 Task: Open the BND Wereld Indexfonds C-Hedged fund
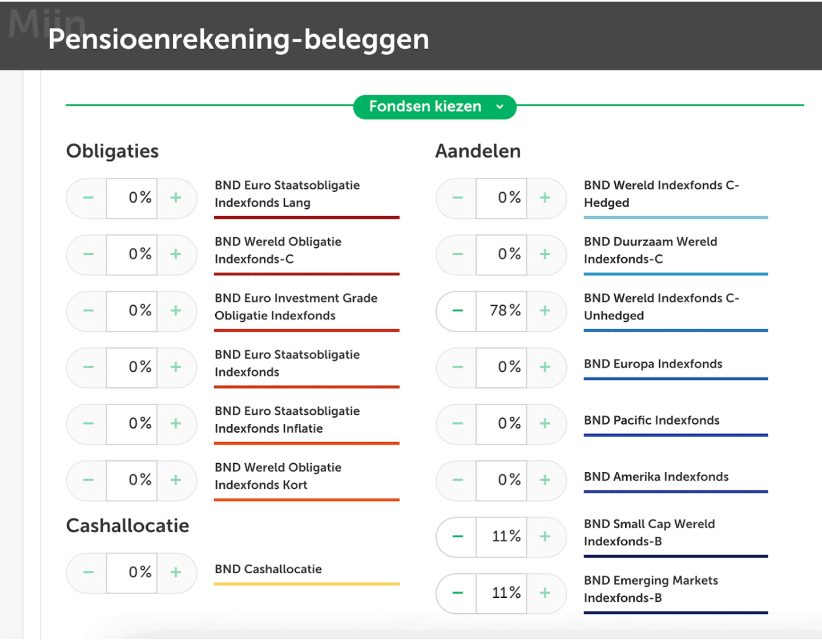661,194
